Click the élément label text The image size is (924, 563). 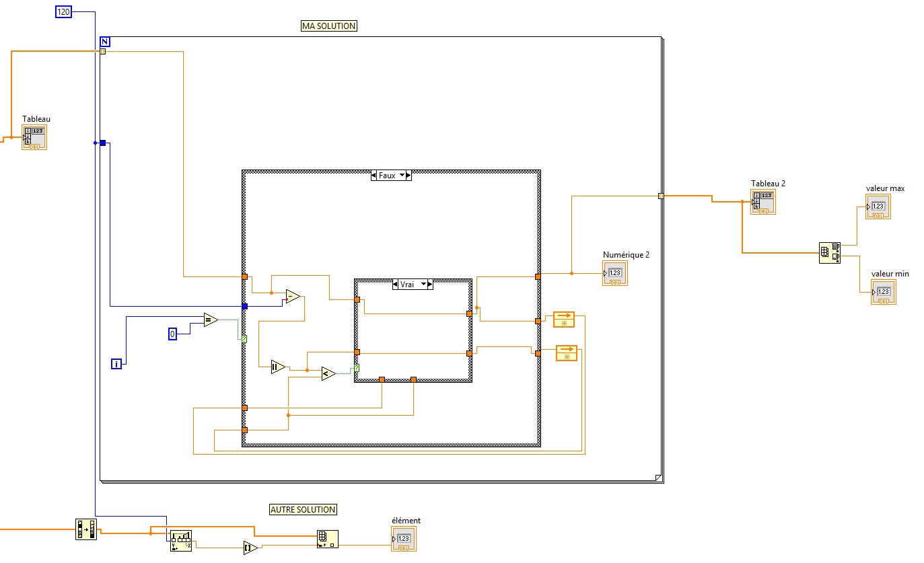pos(406,520)
